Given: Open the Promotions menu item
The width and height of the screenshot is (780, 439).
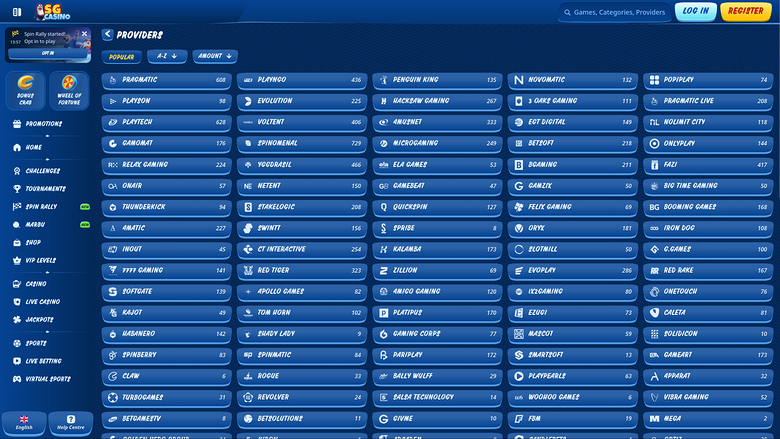Looking at the screenshot, I should click(x=43, y=123).
